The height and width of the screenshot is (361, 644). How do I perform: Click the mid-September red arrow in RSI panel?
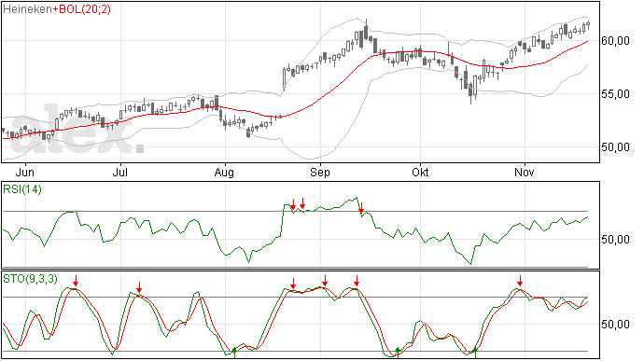[x=361, y=208]
